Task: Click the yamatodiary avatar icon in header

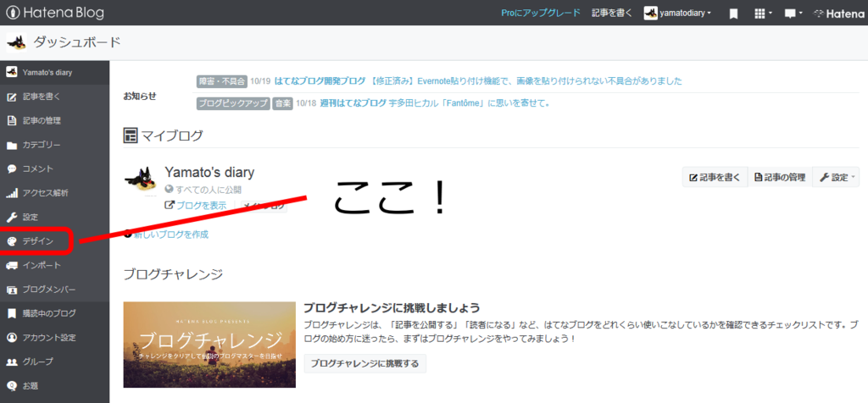Action: pyautogui.click(x=650, y=13)
